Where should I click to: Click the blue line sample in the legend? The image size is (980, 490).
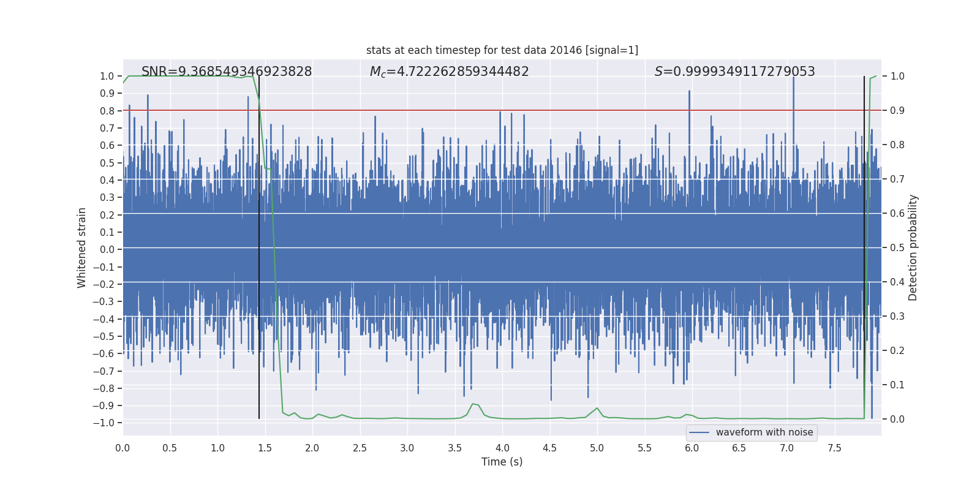tap(699, 432)
